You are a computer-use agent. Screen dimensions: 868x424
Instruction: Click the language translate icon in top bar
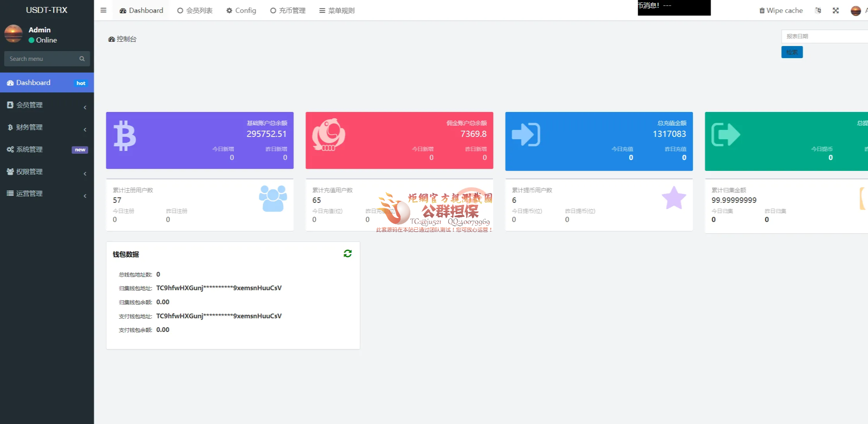[818, 11]
